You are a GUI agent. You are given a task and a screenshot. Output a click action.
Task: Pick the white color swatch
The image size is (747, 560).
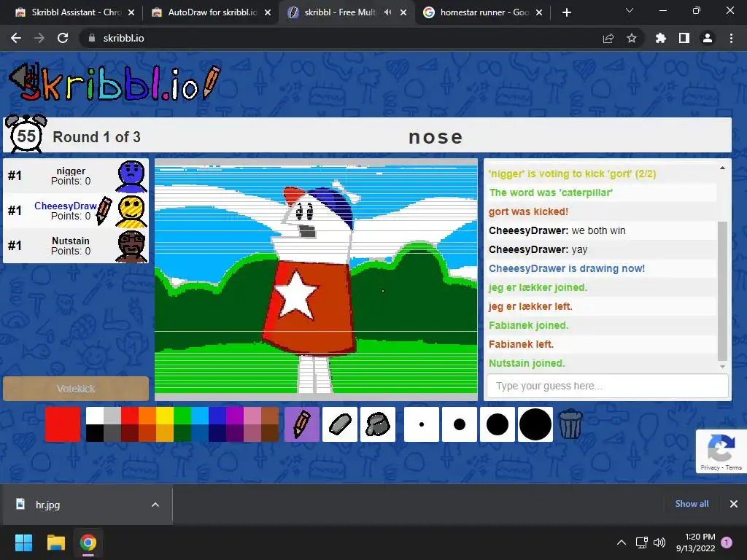click(95, 416)
